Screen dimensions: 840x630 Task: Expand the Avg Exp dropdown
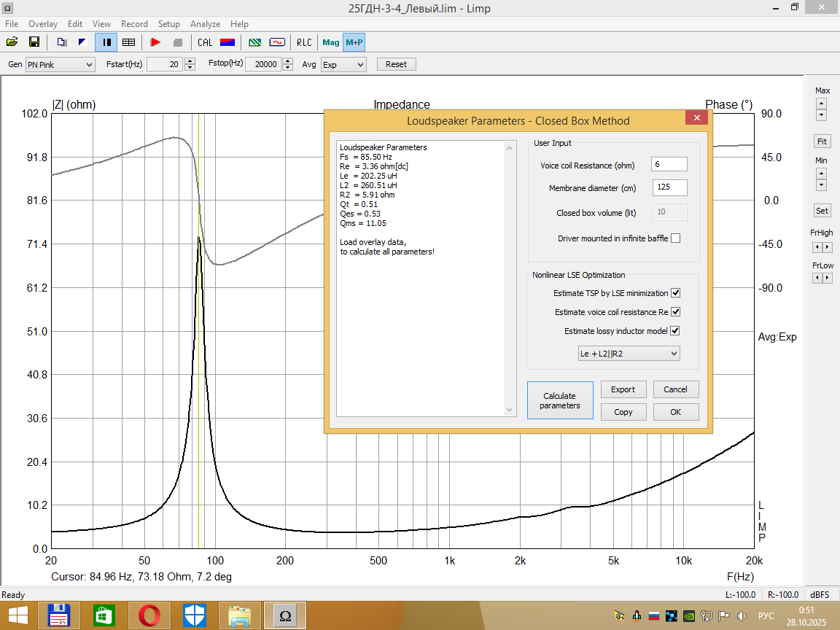tap(343, 64)
